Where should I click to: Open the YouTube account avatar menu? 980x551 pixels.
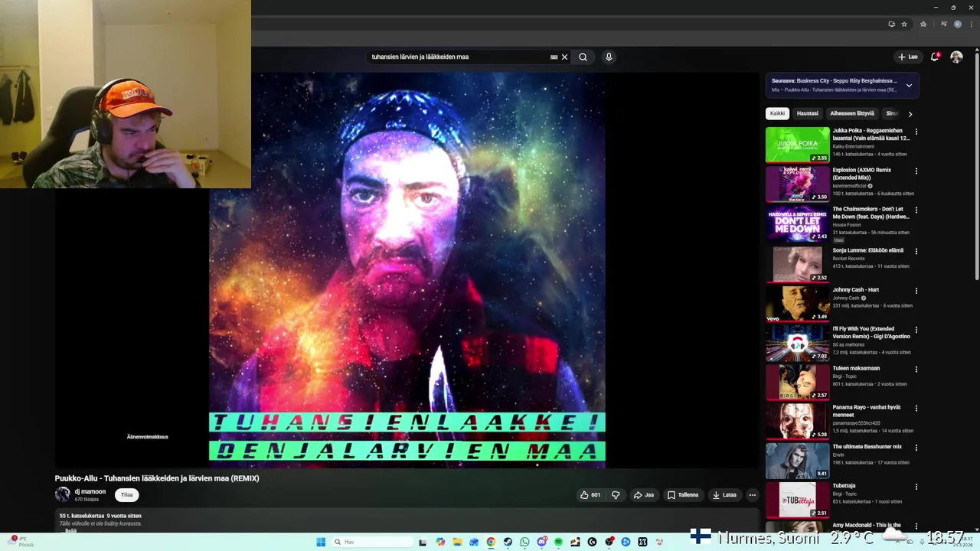point(956,57)
